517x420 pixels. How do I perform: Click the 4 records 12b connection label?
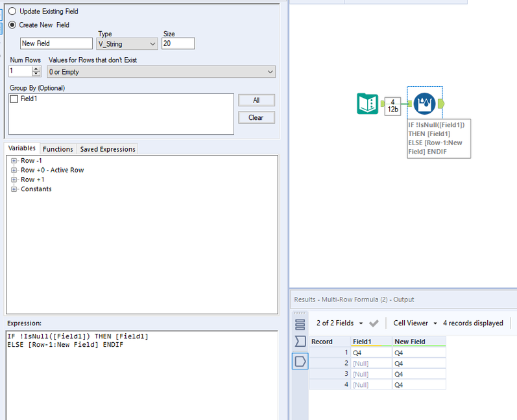pyautogui.click(x=392, y=106)
